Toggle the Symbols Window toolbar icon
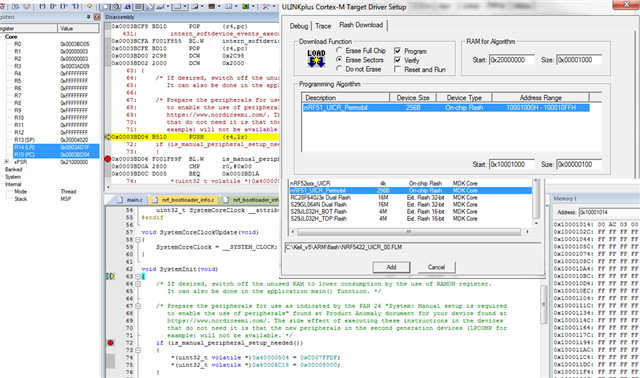The height and width of the screenshot is (378, 640). [x=127, y=7]
